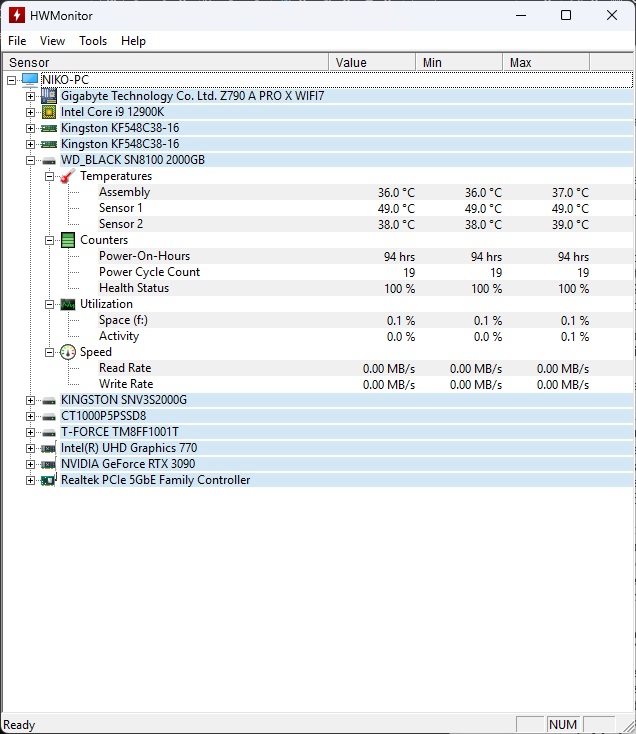This screenshot has width=636, height=734.
Task: Click the NUM indicator in status bar
Action: point(563,725)
